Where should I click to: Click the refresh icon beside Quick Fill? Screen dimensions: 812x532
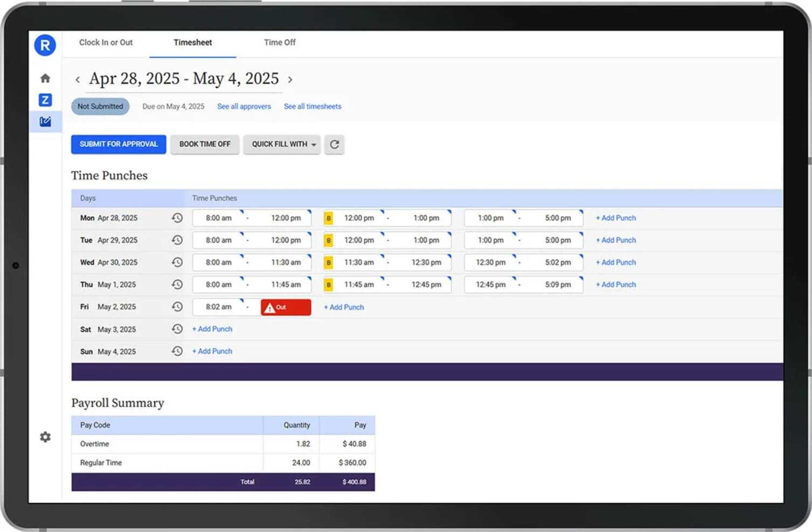[x=335, y=144]
